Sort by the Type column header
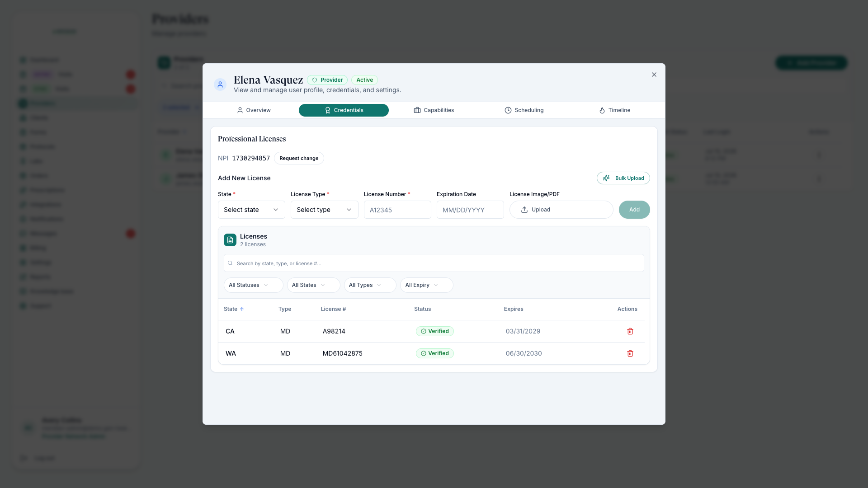This screenshot has width=868, height=488. click(285, 309)
